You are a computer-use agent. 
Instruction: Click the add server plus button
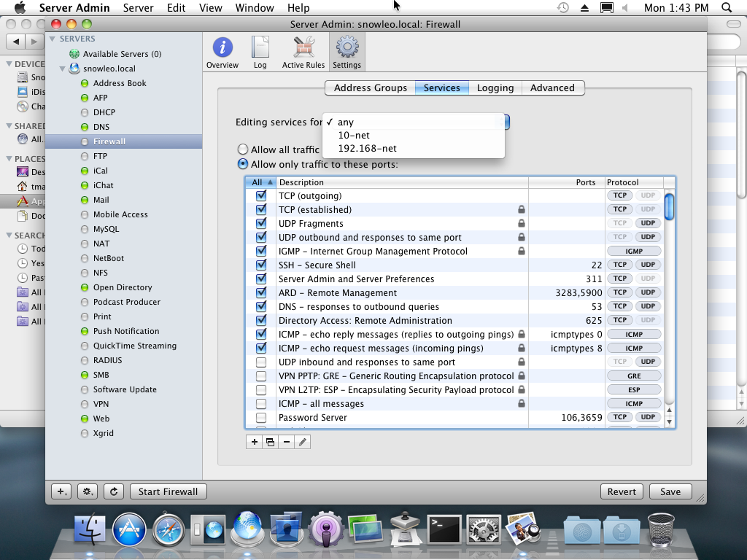pos(61,491)
